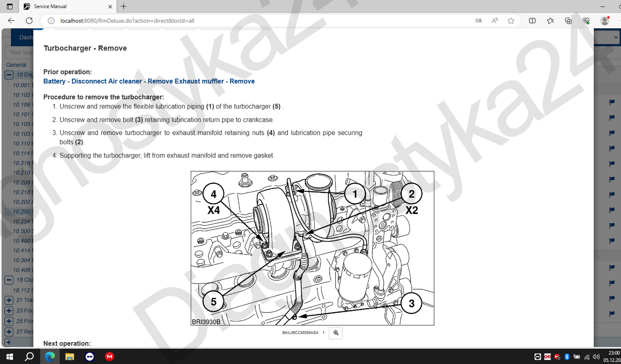Open File Explorer from taskbar
This screenshot has width=621, height=364.
[x=70, y=356]
